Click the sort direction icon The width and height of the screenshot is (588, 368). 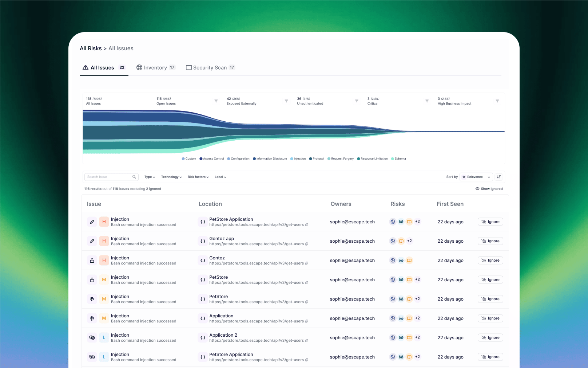(499, 177)
